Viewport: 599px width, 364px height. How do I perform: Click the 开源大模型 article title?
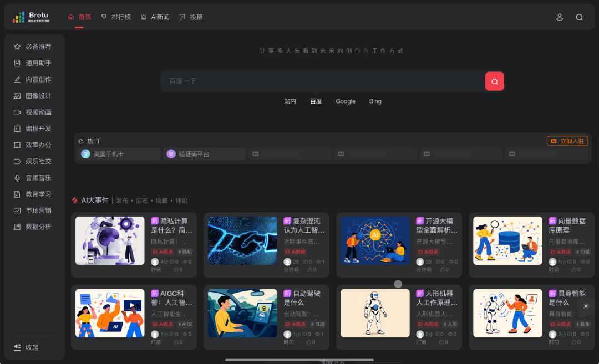436,225
